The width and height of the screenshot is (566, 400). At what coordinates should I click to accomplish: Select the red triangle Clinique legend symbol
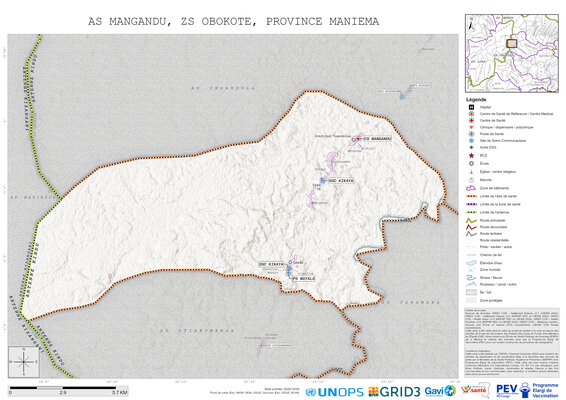tap(471, 127)
